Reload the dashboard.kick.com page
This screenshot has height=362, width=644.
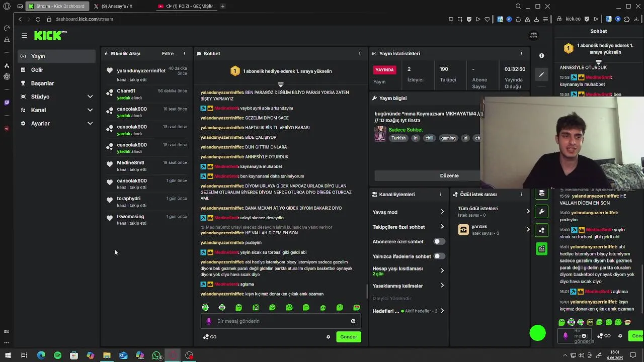pyautogui.click(x=38, y=19)
